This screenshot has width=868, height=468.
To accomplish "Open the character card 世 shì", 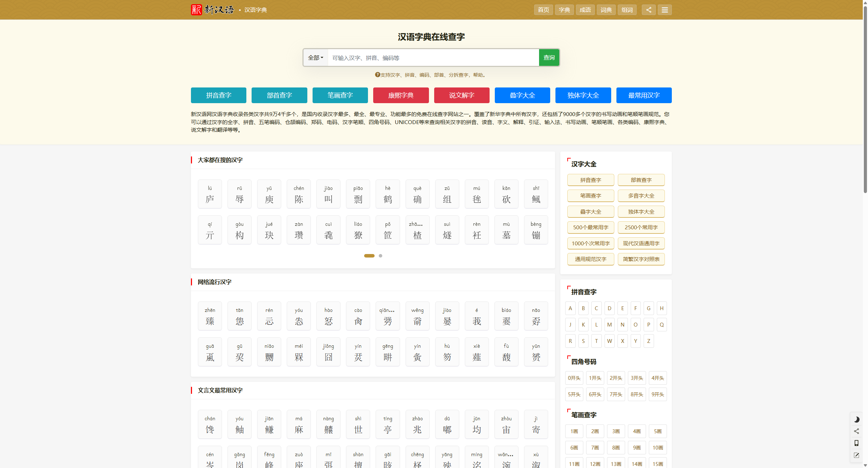I will tap(358, 424).
